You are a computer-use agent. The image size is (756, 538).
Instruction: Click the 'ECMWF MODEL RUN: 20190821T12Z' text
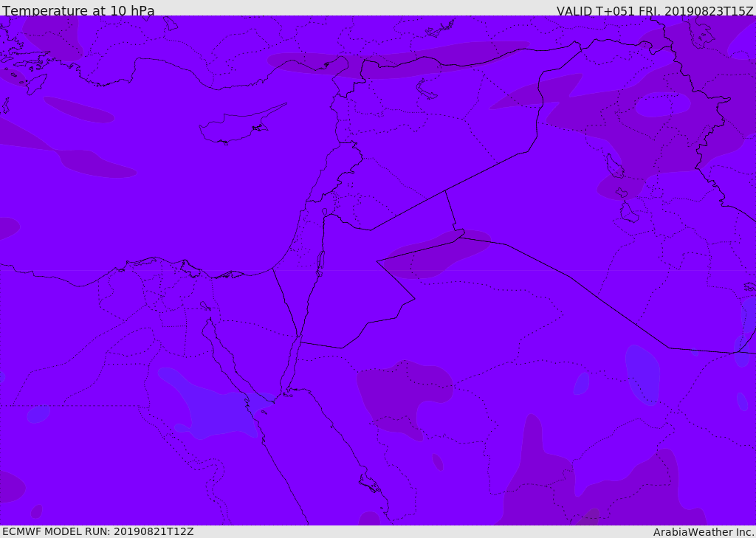(98, 531)
